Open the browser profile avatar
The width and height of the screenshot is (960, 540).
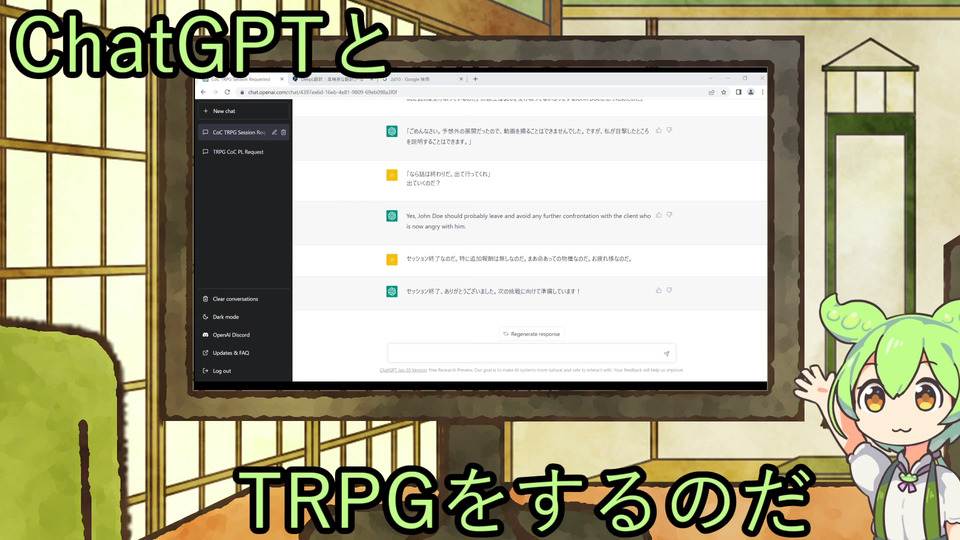(751, 92)
